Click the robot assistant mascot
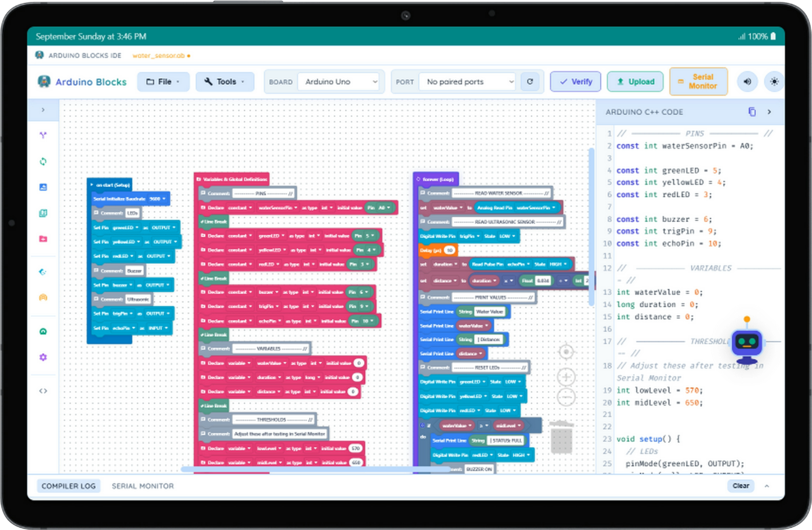This screenshot has width=812, height=530. point(747,340)
